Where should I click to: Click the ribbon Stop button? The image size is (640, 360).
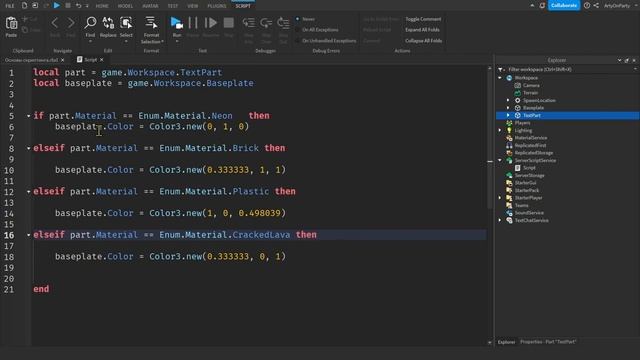tap(229, 23)
